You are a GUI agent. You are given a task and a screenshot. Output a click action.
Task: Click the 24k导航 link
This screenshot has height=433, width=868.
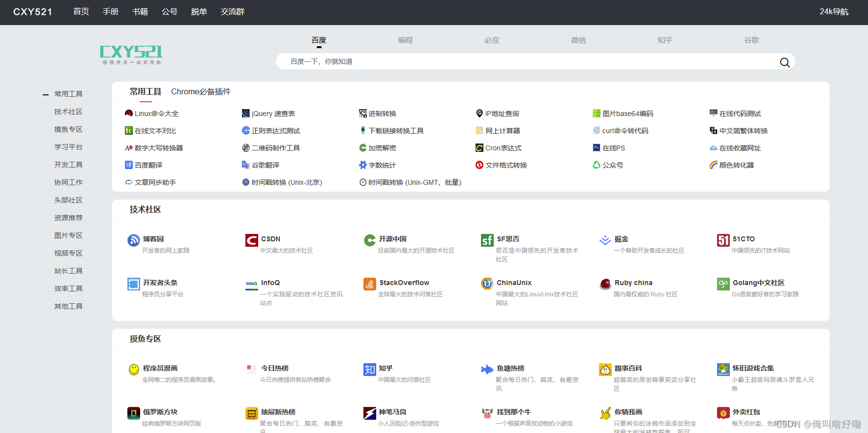tap(834, 12)
